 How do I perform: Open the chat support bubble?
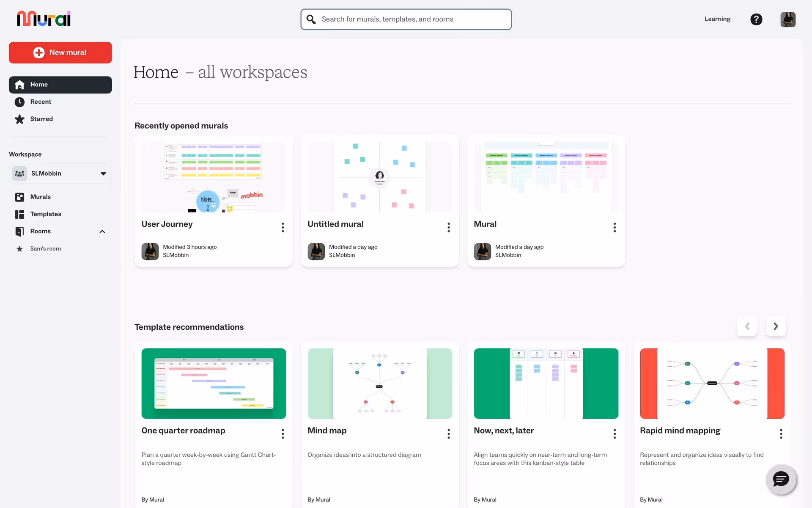781,479
